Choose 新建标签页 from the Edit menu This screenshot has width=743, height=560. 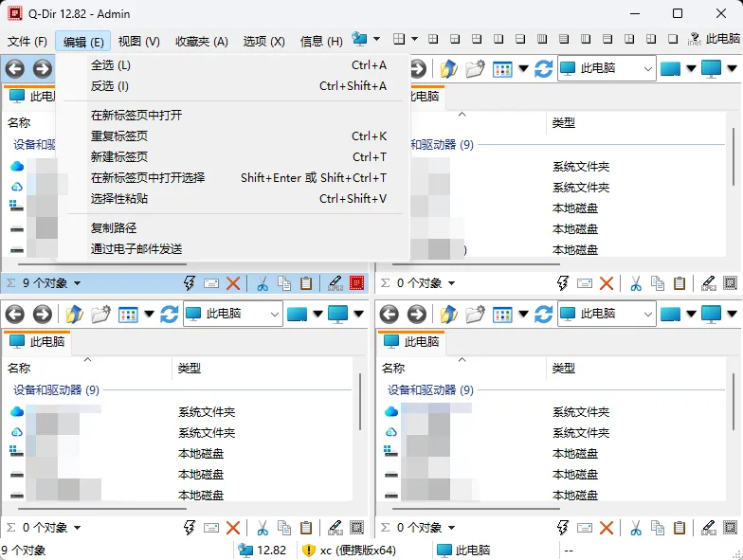pos(233,157)
